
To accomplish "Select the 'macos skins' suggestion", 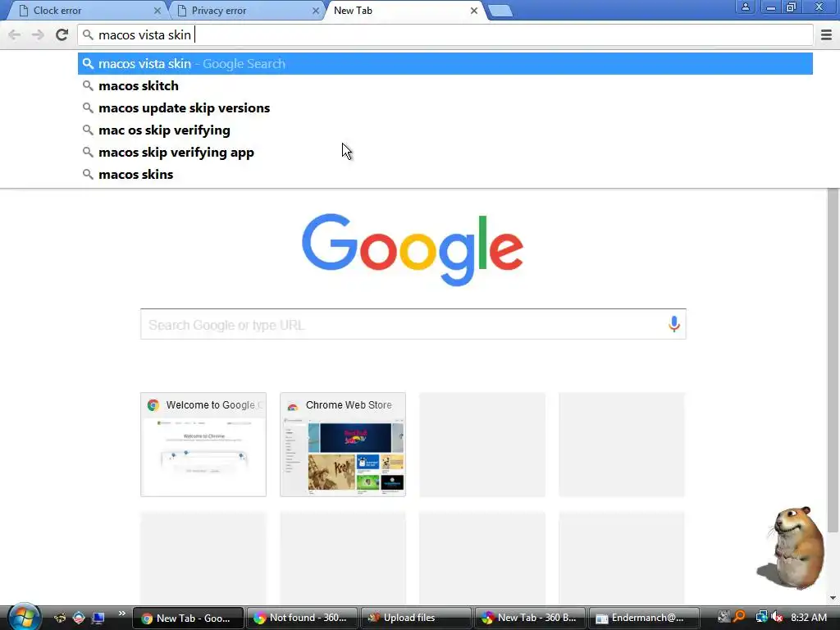I will [445, 174].
